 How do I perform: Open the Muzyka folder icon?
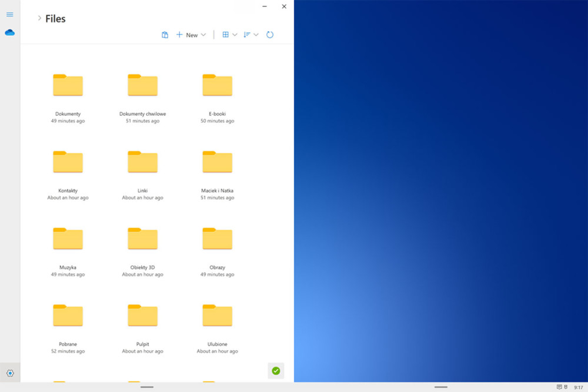[x=68, y=239]
